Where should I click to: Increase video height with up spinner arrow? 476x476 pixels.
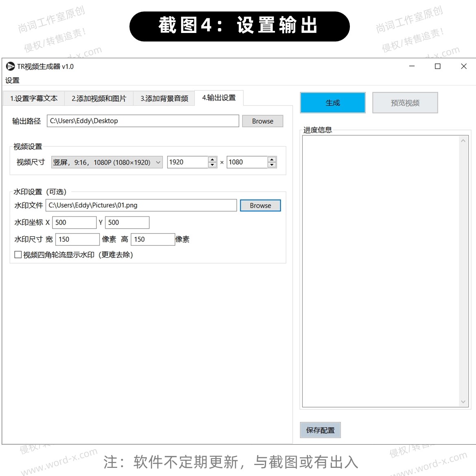272,159
